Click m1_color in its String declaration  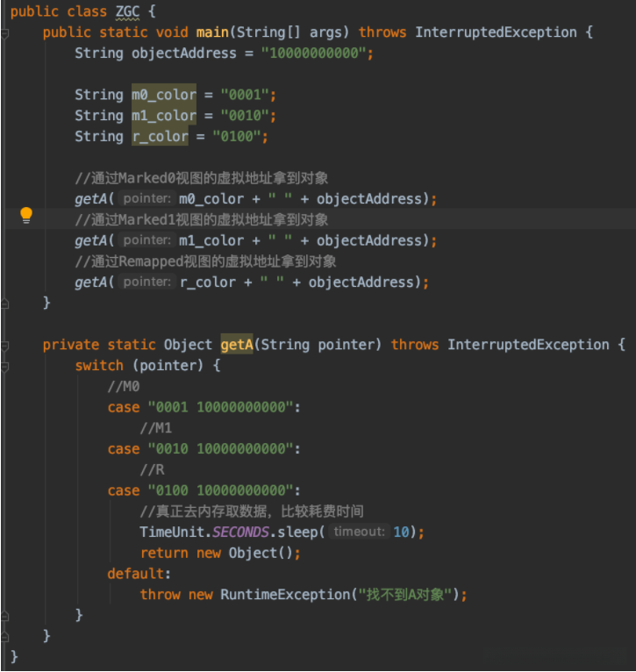point(164,116)
